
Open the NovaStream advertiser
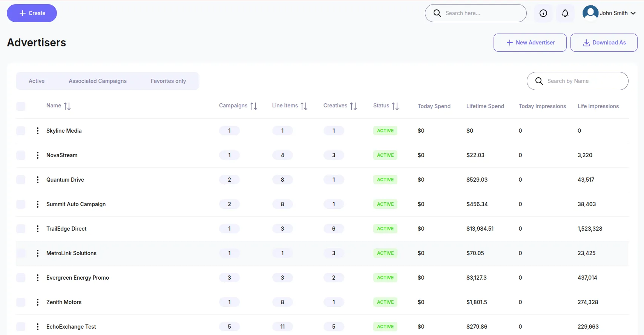62,155
